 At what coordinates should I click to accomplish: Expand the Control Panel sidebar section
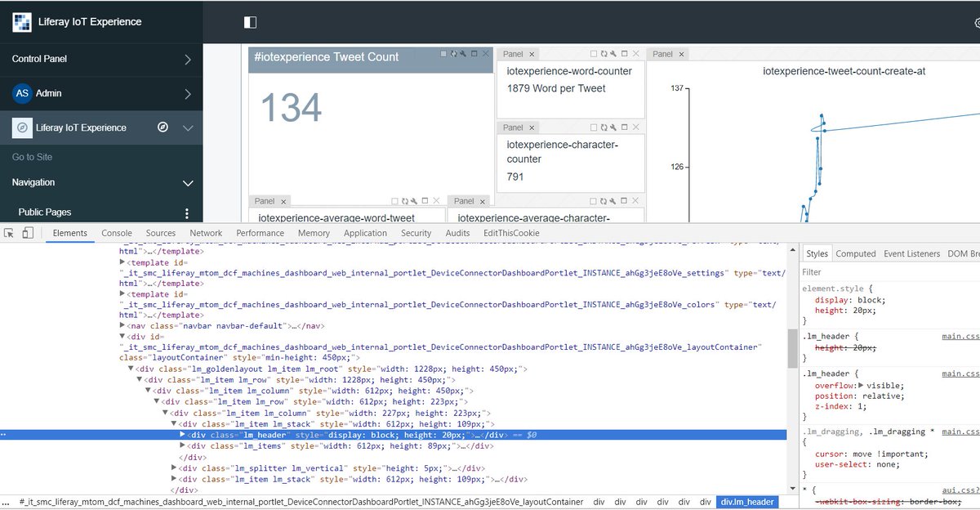coord(187,59)
